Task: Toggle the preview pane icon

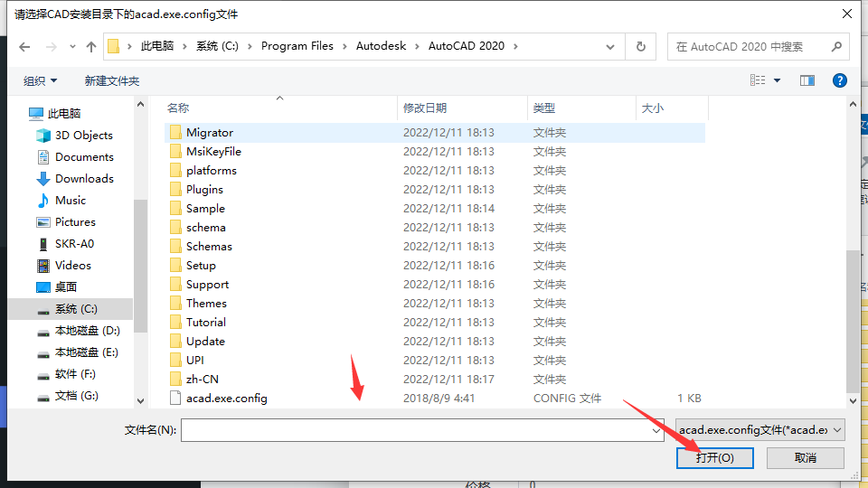Action: (807, 80)
